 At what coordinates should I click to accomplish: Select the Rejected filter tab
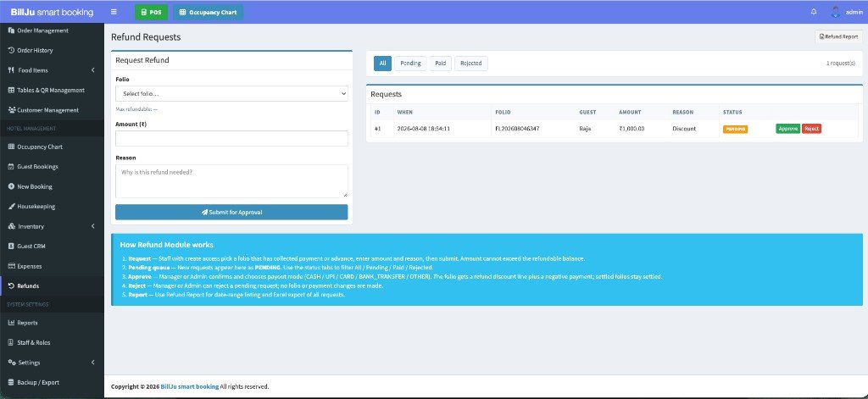click(x=471, y=63)
